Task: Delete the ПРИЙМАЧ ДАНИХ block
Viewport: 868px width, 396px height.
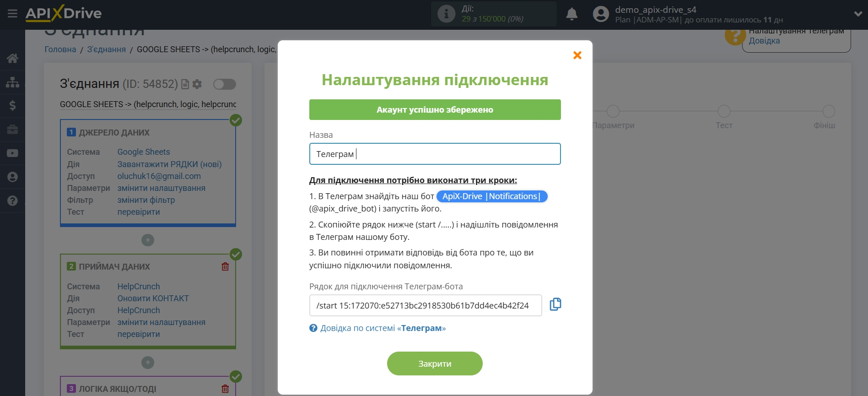Action: point(225,266)
